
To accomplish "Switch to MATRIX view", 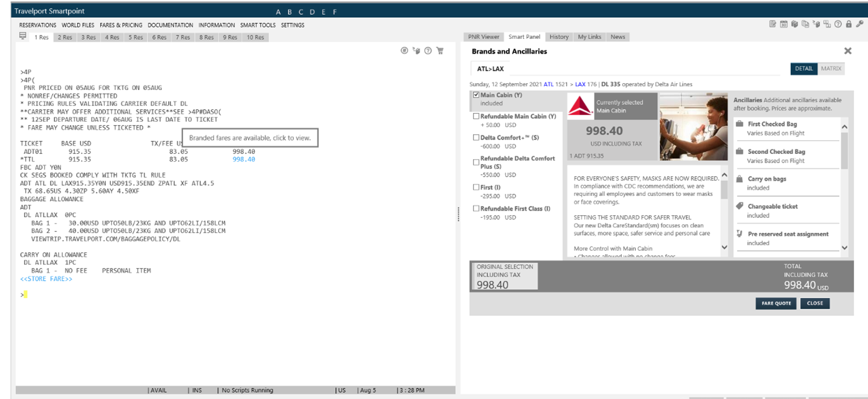I will 831,69.
